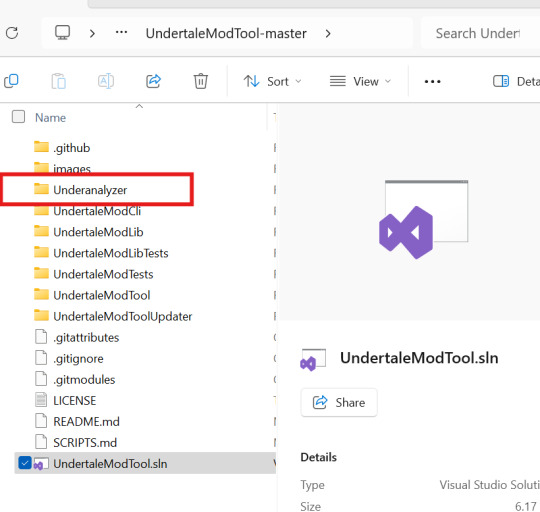Select UndertaleModTool-master breadcrumb
The height and width of the screenshot is (512, 540).
pos(226,33)
